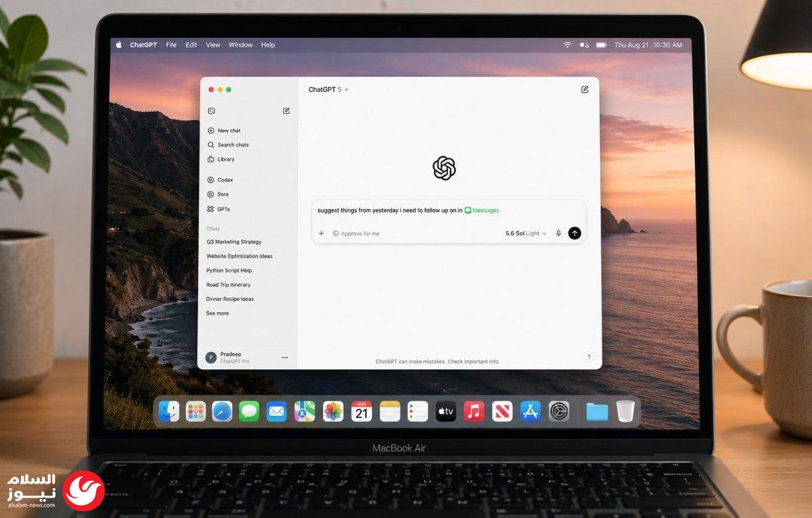Launch Safari from the Dock

[x=222, y=411]
